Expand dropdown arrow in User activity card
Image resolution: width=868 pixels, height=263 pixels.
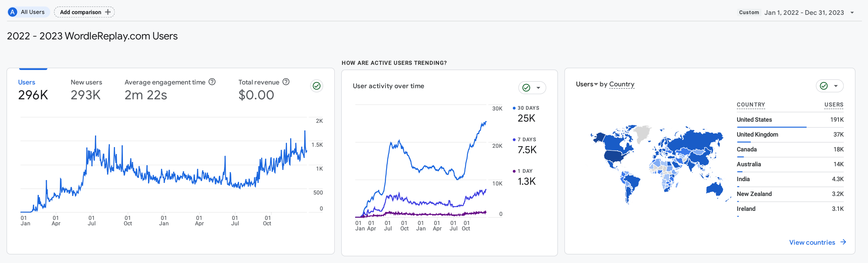pyautogui.click(x=538, y=88)
